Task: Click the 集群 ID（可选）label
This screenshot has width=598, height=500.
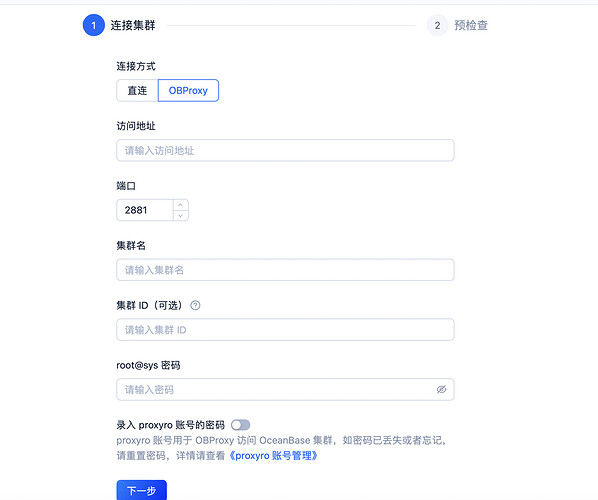Action: click(149, 305)
